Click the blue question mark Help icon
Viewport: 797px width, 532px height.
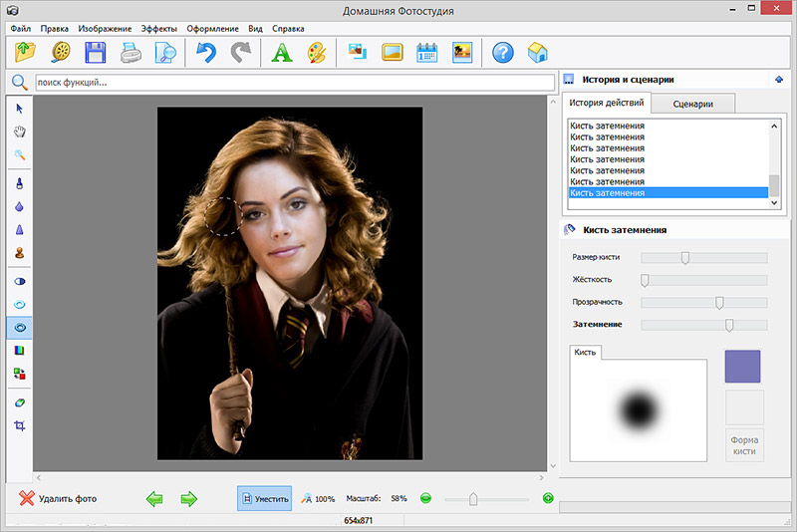point(503,53)
